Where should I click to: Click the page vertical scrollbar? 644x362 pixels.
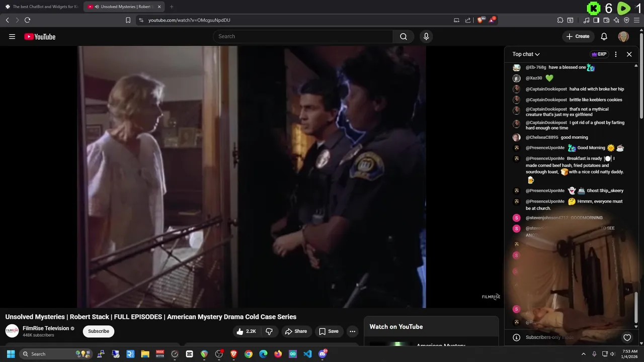pos(641,75)
